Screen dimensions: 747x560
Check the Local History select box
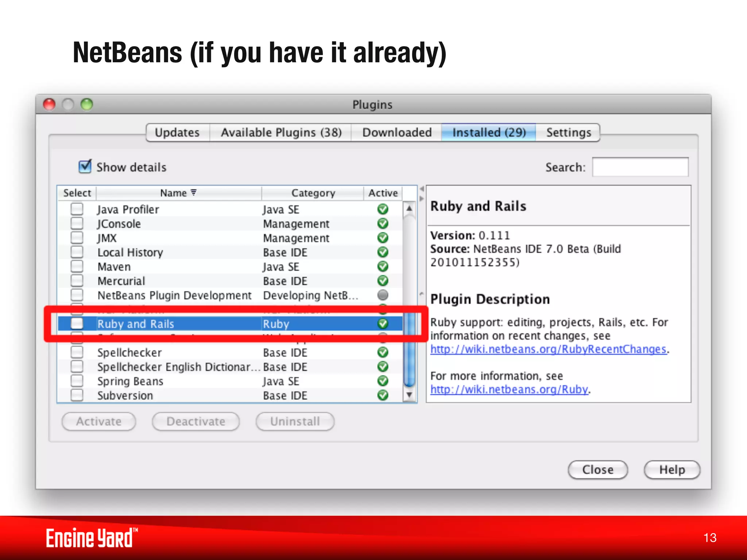point(77,252)
